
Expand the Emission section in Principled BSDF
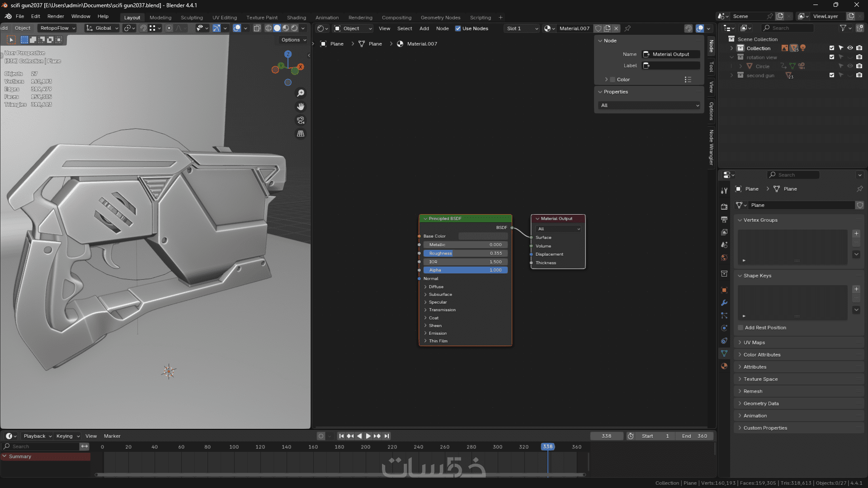tap(437, 333)
